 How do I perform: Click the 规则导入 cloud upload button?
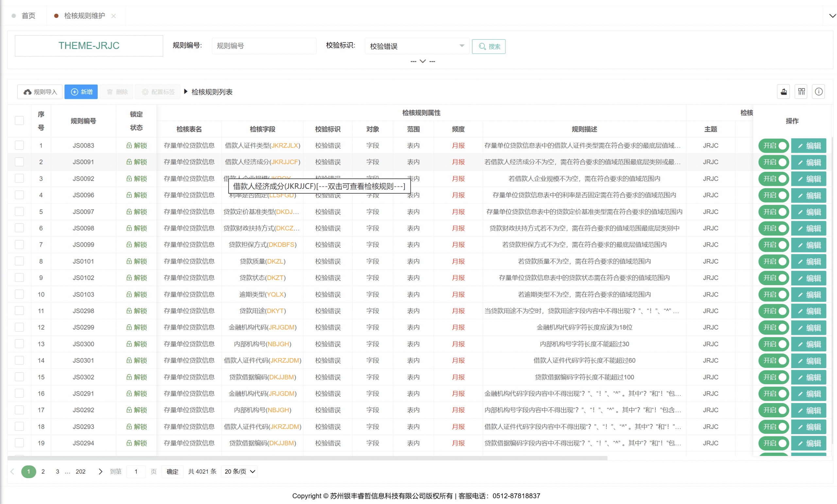[40, 92]
